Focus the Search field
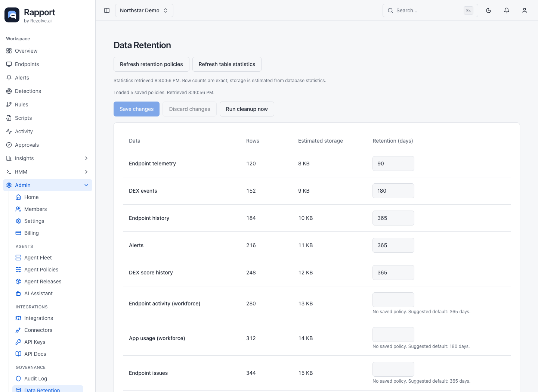The image size is (538, 392). 430,10
